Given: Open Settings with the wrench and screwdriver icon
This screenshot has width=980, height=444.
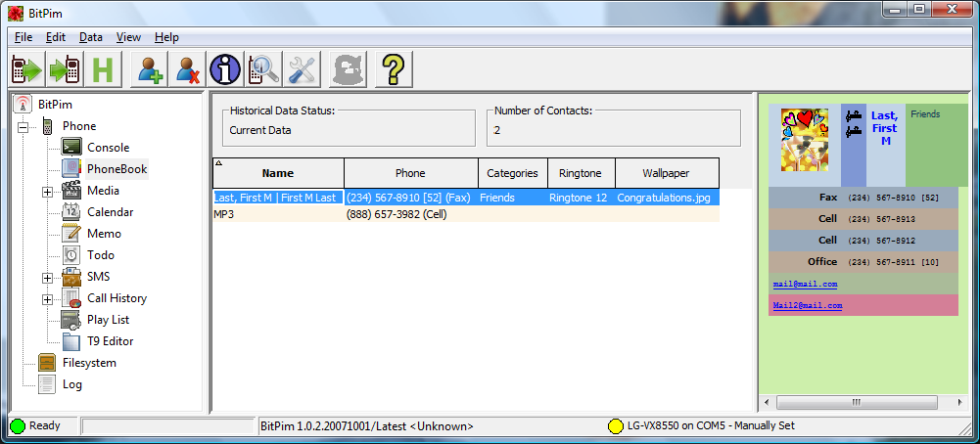Looking at the screenshot, I should [302, 68].
